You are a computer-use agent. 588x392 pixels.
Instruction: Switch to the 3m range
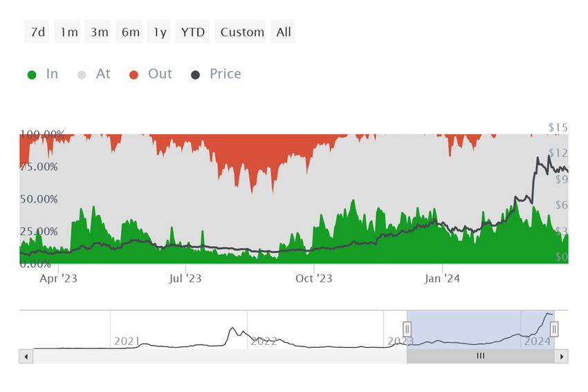click(98, 32)
